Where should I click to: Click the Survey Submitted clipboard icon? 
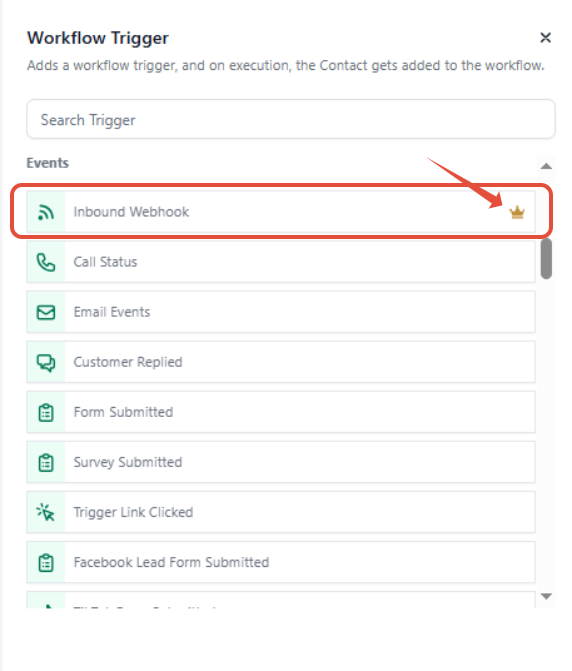46,463
